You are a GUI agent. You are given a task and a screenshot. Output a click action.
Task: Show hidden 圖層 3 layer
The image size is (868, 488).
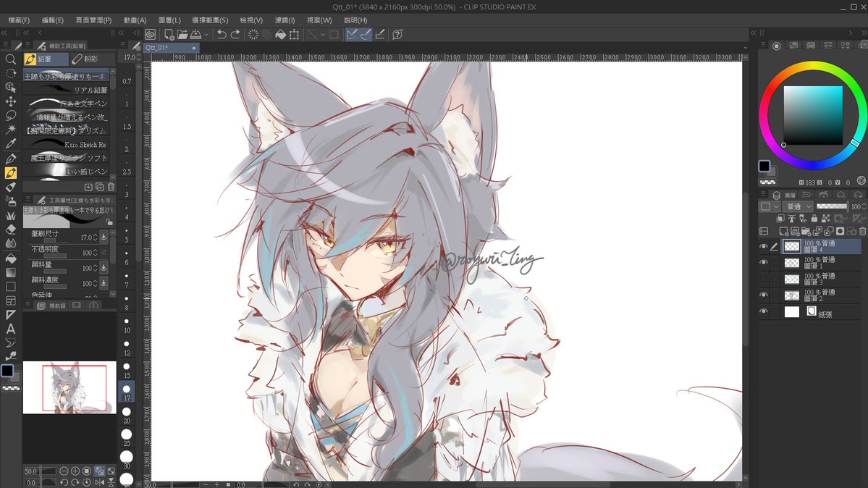[x=763, y=279]
